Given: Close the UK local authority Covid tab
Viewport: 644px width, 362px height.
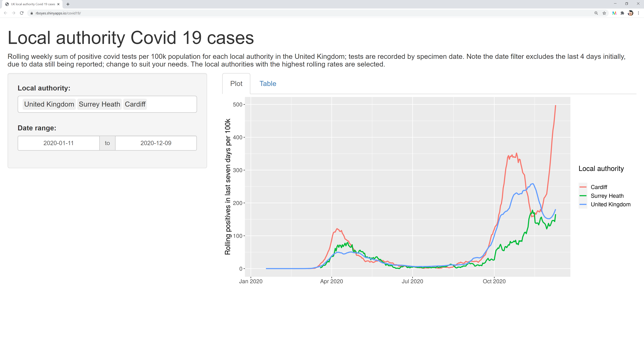Looking at the screenshot, I should pyautogui.click(x=58, y=4).
